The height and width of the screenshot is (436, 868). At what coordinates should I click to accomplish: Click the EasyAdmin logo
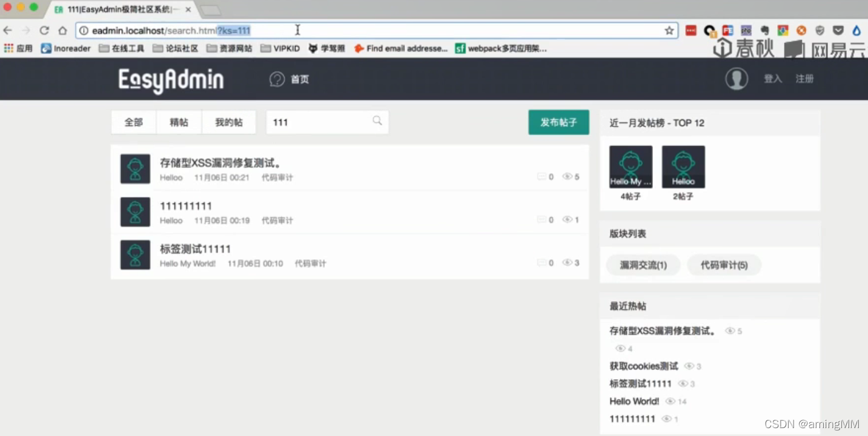(x=170, y=79)
